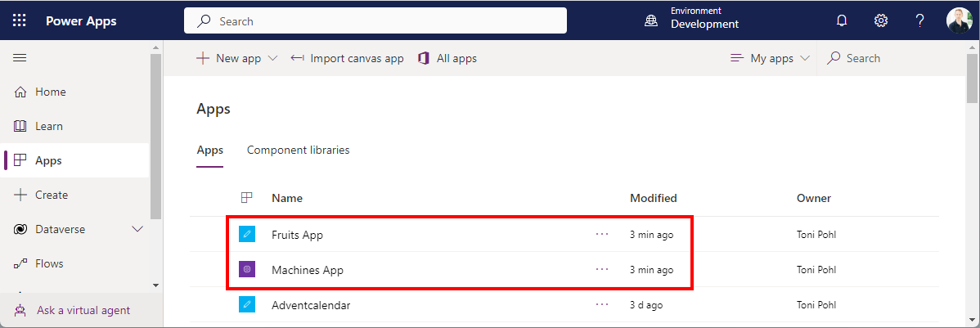Screen dimensions: 980x328
Task: Click the Adventcalendar app icon
Action: pos(247,305)
